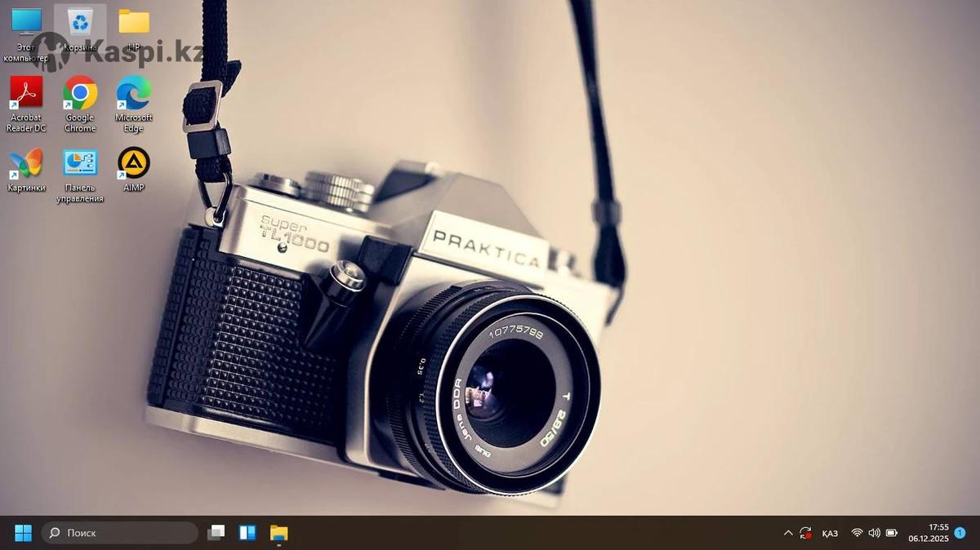Screen dimensions: 980x550
Task: Open the clock showing 17:55
Action: 928,533
